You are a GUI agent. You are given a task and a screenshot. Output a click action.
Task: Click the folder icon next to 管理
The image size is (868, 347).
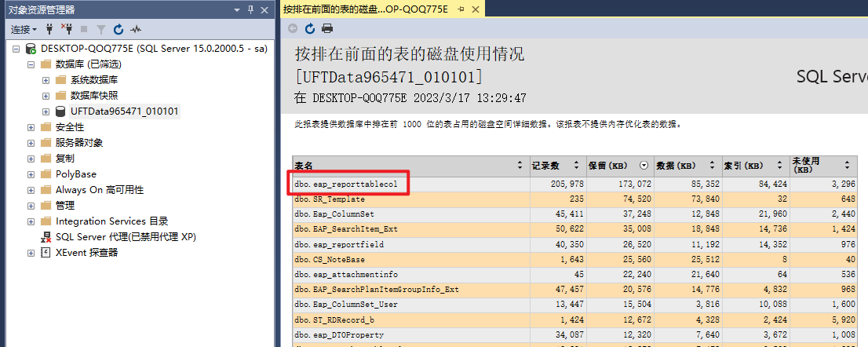pyautogui.click(x=46, y=206)
